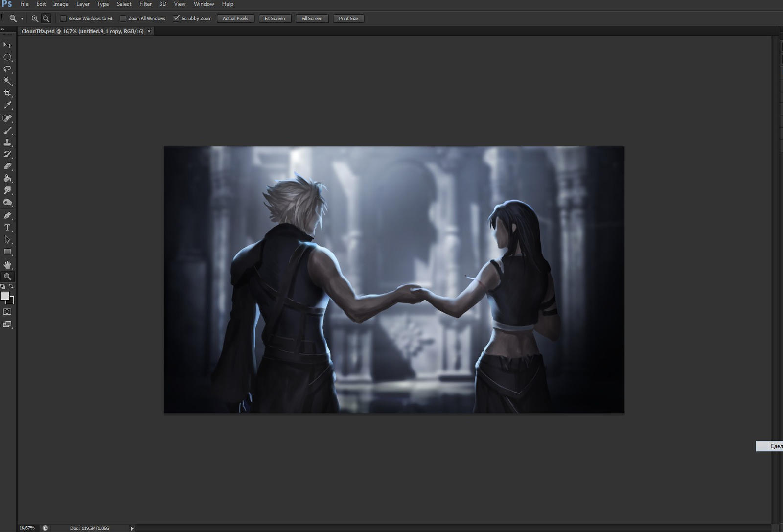The height and width of the screenshot is (532, 783).
Task: Click the Fill Screen button
Action: (312, 18)
